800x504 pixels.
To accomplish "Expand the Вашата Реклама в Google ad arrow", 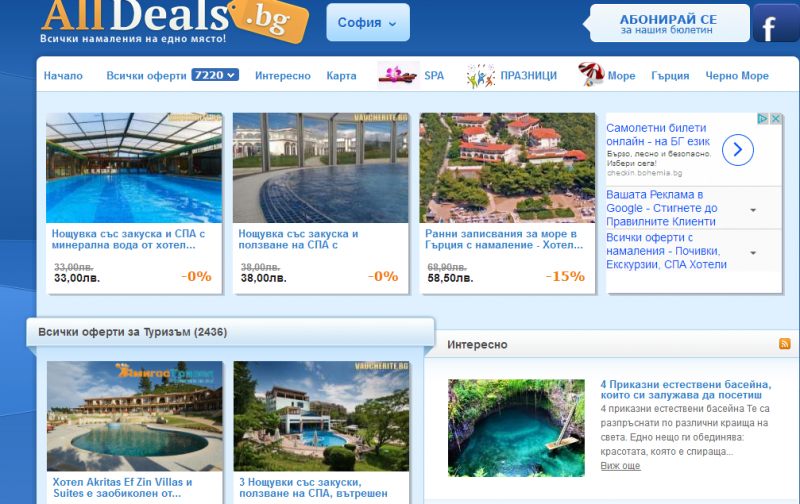I will 753,210.
